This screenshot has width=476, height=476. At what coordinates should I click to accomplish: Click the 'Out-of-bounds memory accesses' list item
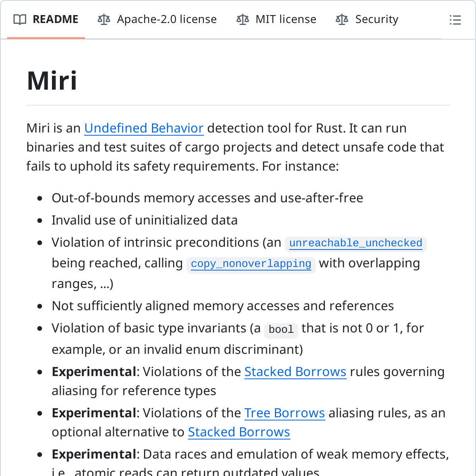point(207,198)
